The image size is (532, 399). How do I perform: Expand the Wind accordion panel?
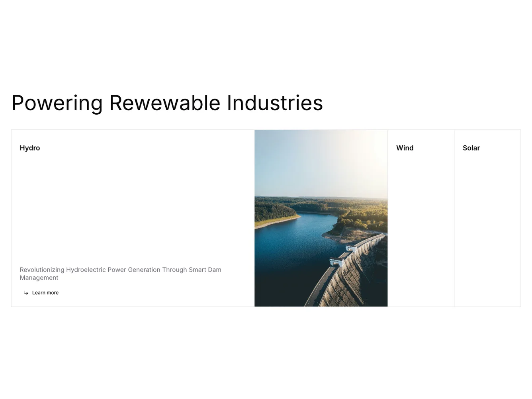405,148
